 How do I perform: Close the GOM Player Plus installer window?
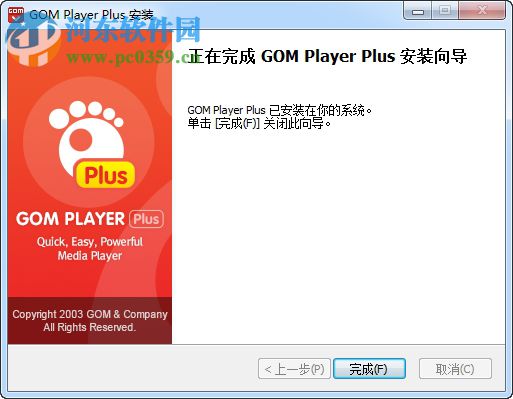coord(482,10)
